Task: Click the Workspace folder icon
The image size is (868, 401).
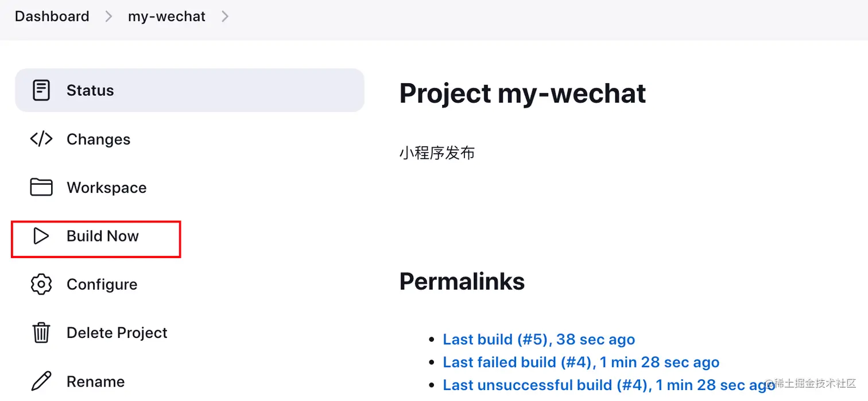Action: (41, 187)
